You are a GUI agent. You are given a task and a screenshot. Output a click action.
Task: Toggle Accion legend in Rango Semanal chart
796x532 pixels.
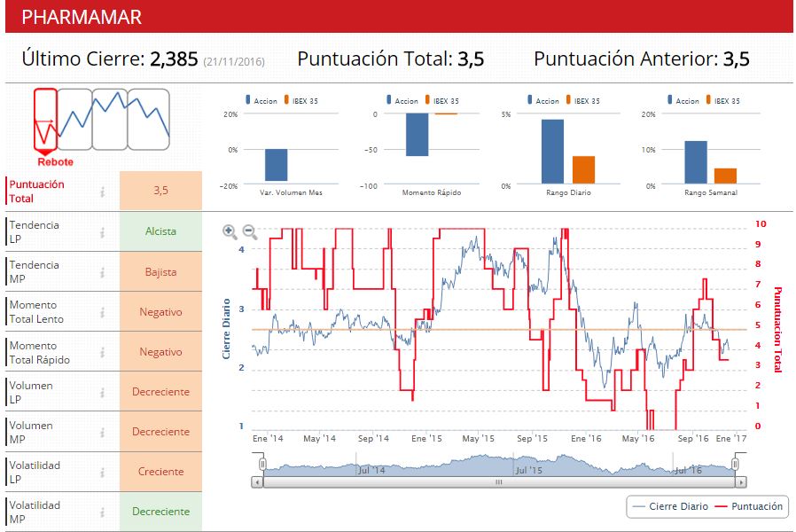pyautogui.click(x=683, y=100)
